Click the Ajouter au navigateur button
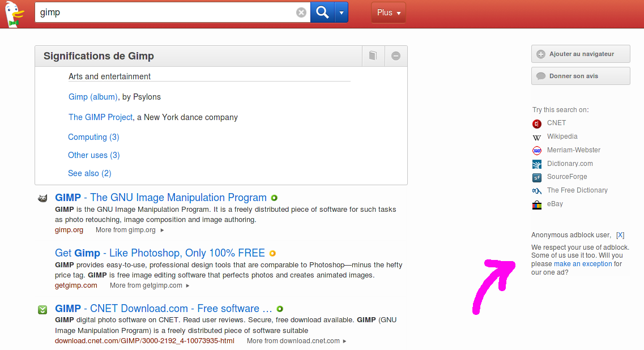Viewport: 644px width, 350px height. [581, 54]
